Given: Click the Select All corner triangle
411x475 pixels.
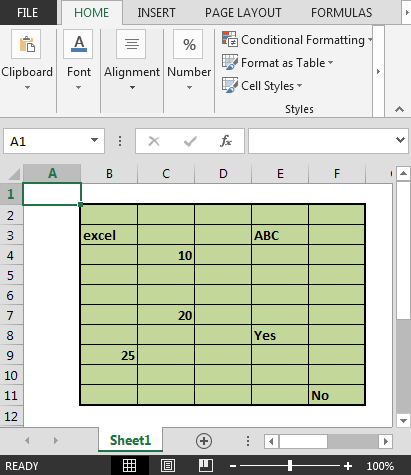Looking at the screenshot, I should [x=14, y=174].
